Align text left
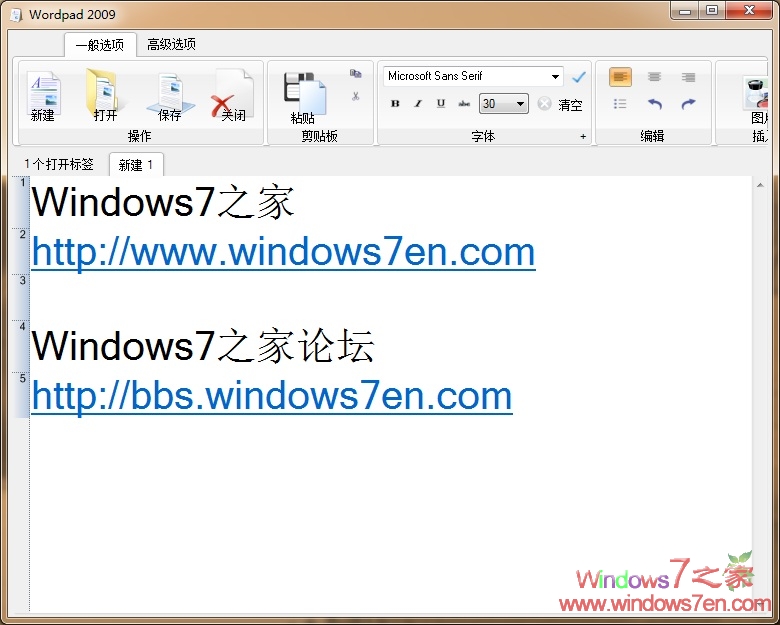This screenshot has width=780, height=625. [x=620, y=77]
